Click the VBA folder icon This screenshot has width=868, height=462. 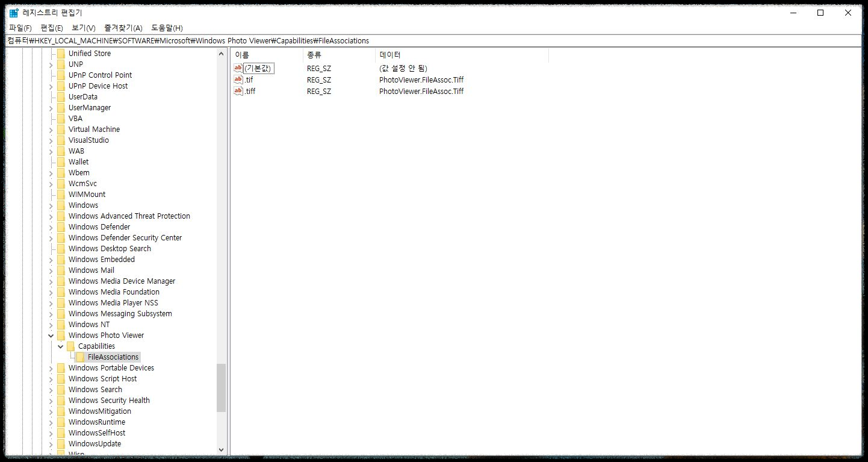tap(61, 119)
